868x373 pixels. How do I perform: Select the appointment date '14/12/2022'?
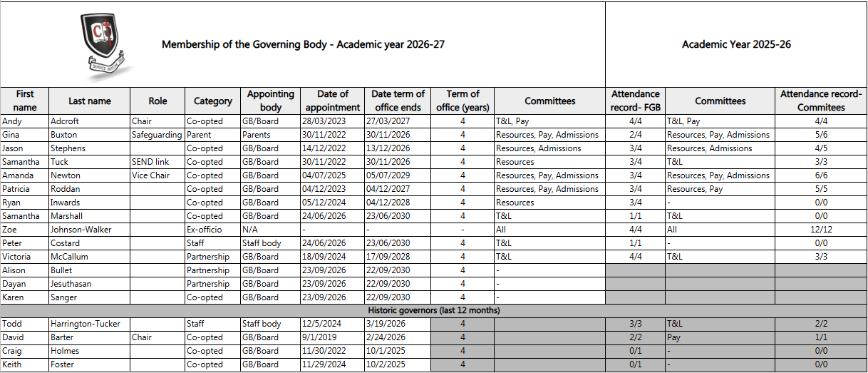coord(332,148)
